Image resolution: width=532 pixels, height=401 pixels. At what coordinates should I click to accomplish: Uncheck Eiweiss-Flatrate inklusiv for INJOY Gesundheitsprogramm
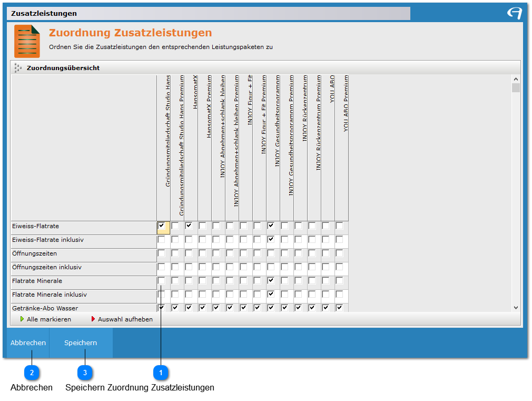271,239
